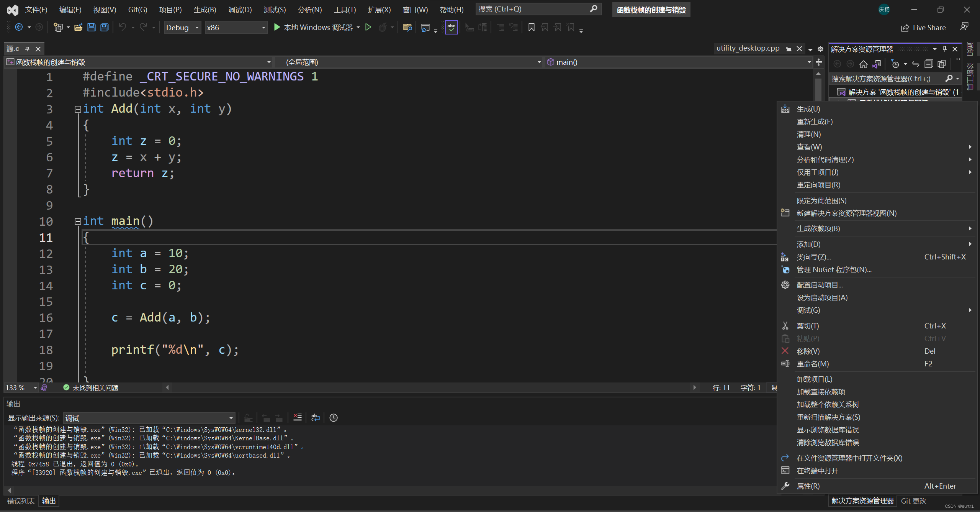Screen dimensions: 980x512
Task: Open the x86 platform dropdown
Action: [236, 28]
